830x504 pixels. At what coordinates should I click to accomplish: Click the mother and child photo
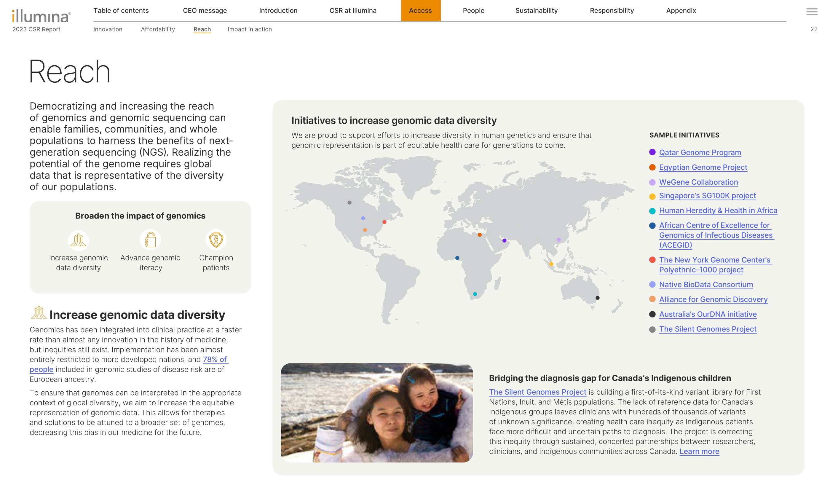point(376,413)
